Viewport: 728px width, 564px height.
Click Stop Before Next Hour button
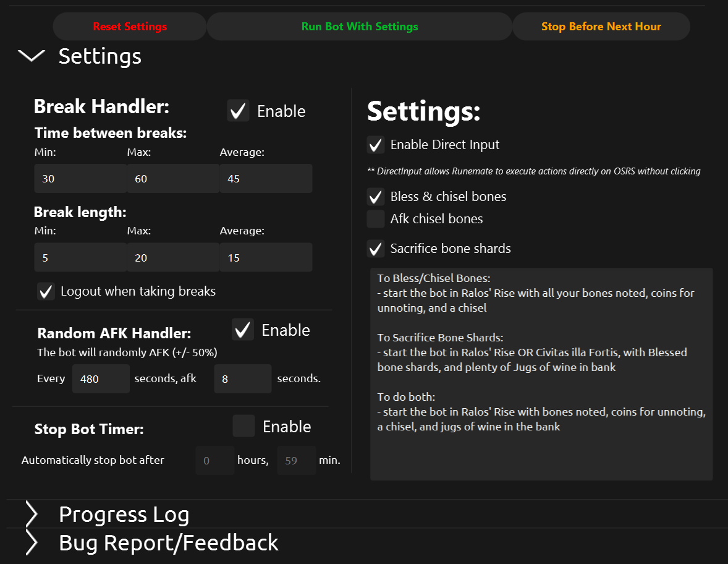601,27
